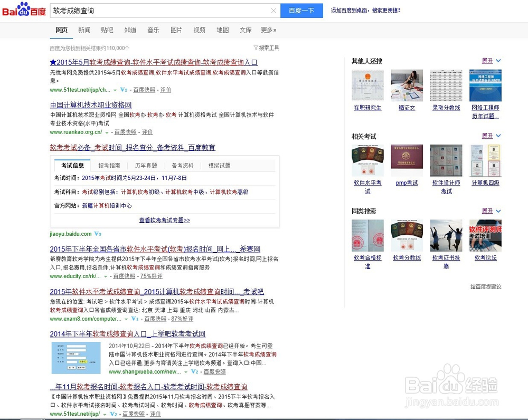528x420 pixels.
Task: Click the 百度一下 search button
Action: (x=301, y=11)
